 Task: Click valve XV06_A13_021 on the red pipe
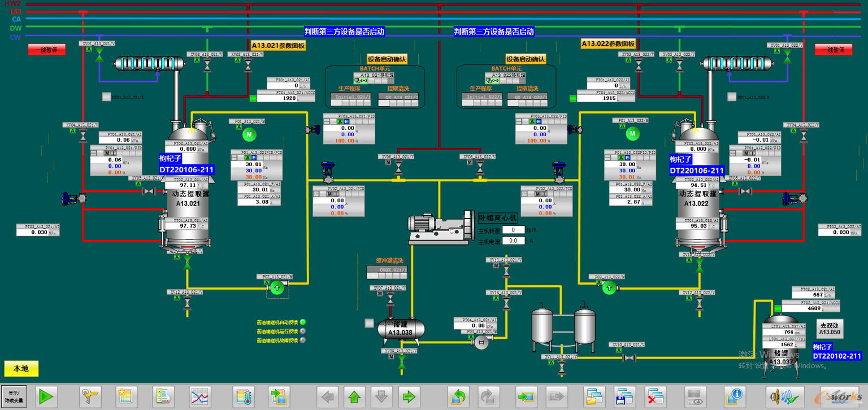click(x=398, y=168)
